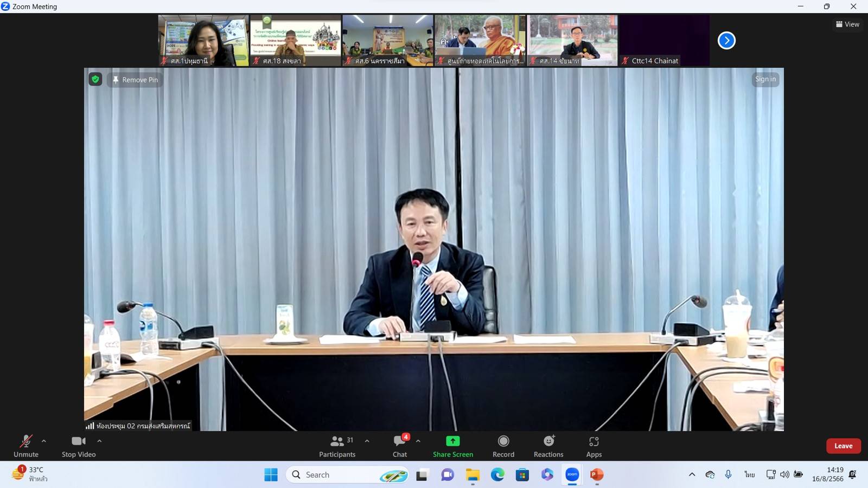Open the Apps panel
This screenshot has width=868, height=488.
[x=594, y=446]
